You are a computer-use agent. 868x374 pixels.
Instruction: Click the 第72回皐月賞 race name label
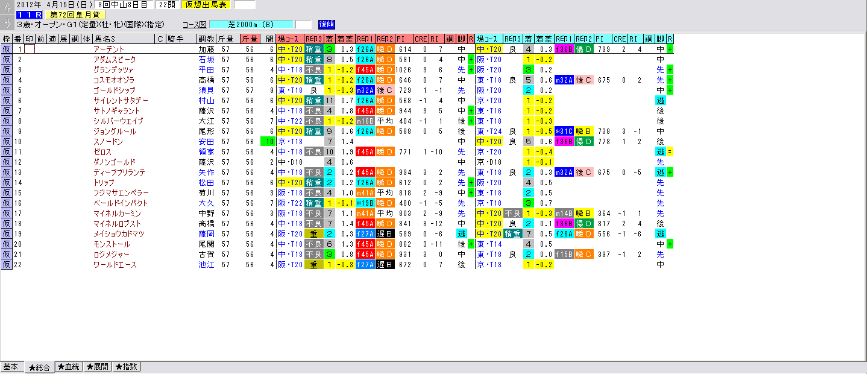(75, 14)
